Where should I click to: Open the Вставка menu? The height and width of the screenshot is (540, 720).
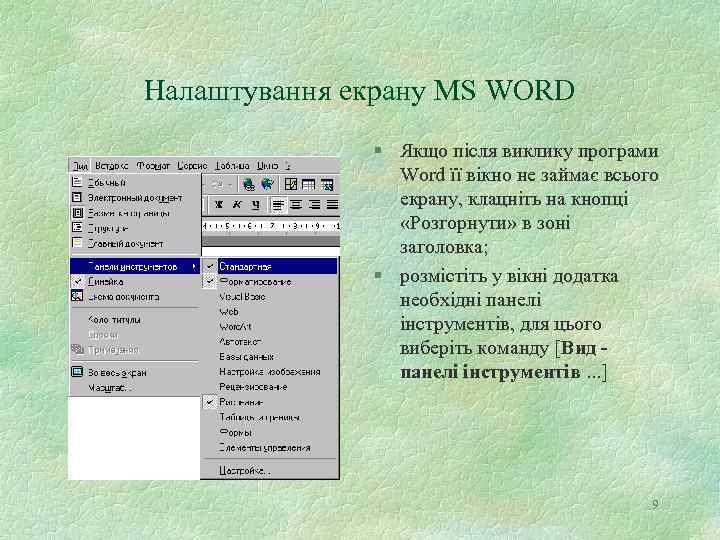coord(112,166)
